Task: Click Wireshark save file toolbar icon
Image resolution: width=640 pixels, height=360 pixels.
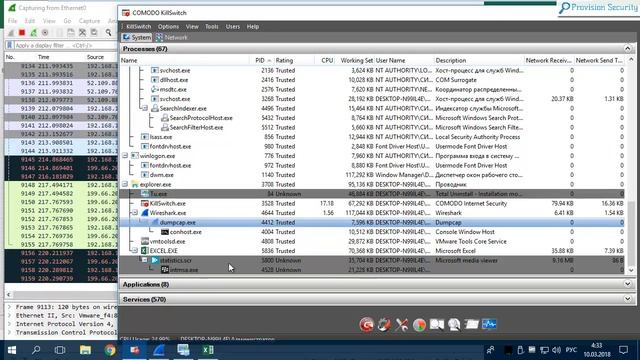Action: point(71,33)
